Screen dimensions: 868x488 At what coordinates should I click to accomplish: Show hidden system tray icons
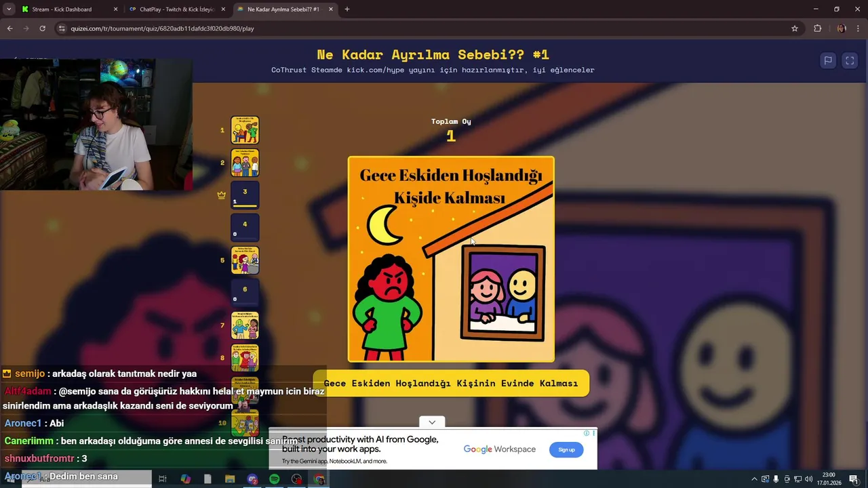coord(755,479)
